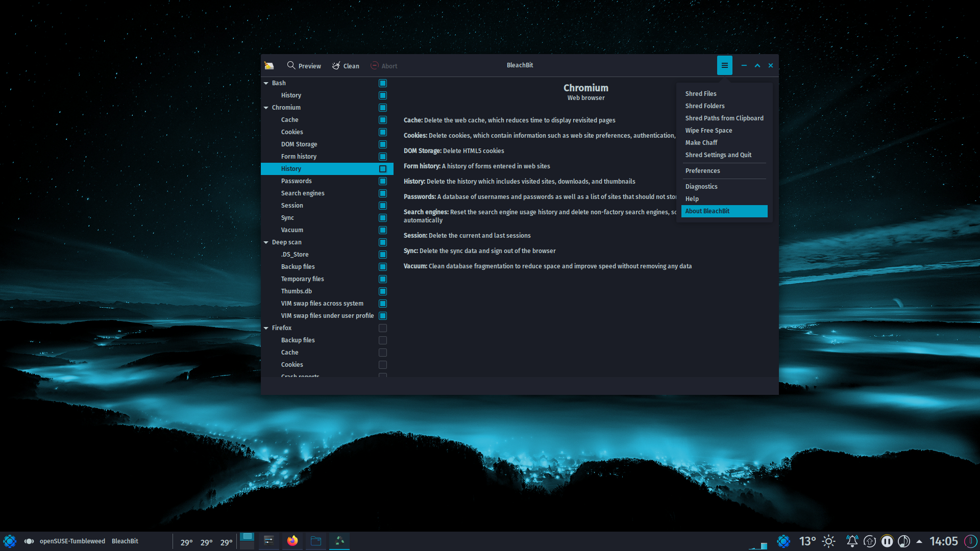The width and height of the screenshot is (980, 551).
Task: Show hidden system tray icons
Action: 919,541
